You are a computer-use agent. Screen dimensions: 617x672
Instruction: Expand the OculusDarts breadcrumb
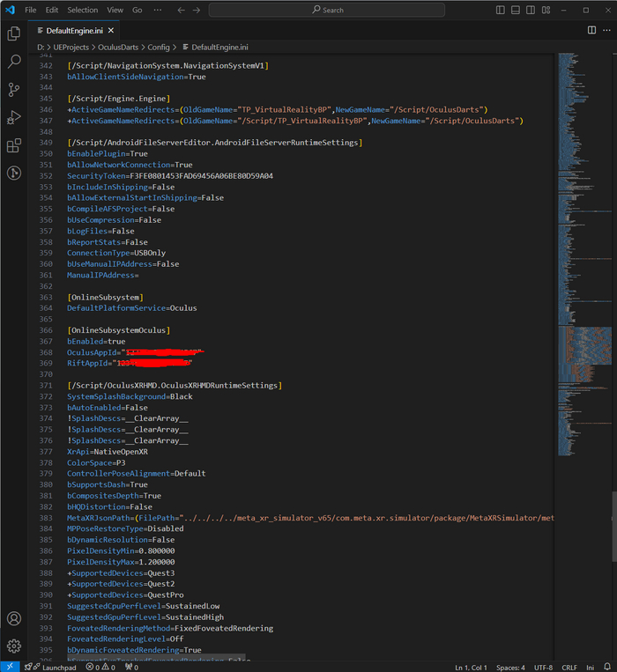click(118, 48)
